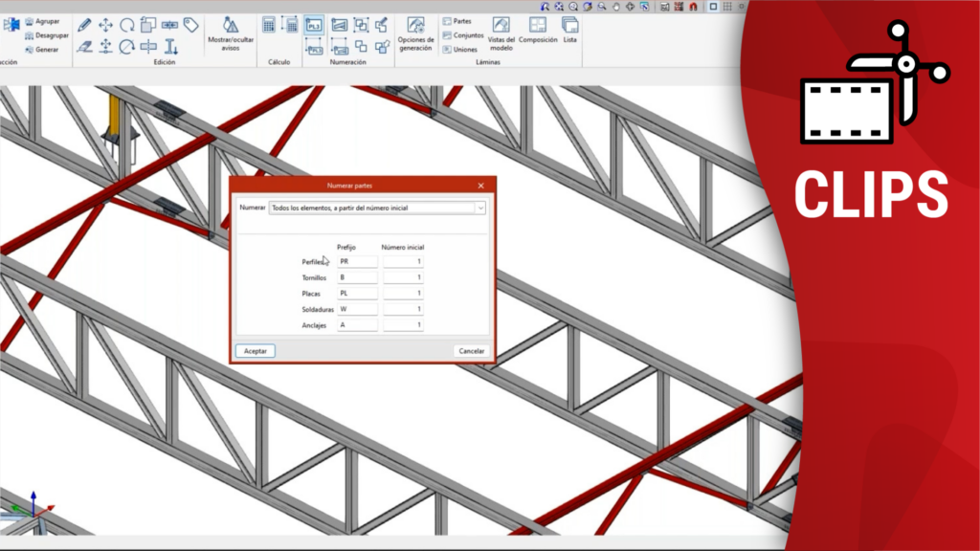Select the Move tool with four arrows

[x=106, y=25]
